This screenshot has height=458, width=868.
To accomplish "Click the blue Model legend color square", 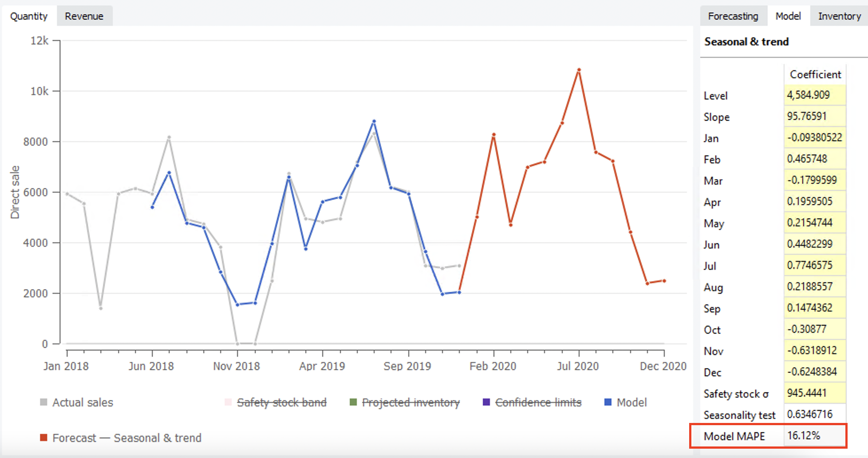I will coord(608,402).
